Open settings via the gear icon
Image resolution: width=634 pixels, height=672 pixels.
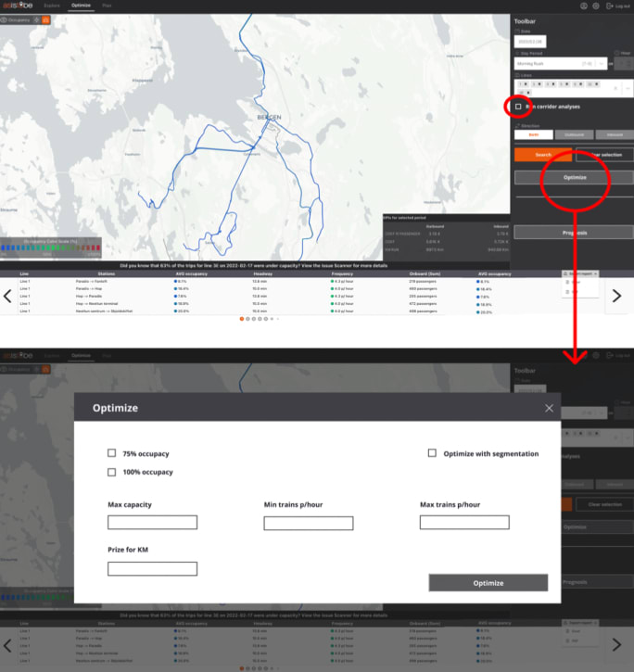click(595, 6)
